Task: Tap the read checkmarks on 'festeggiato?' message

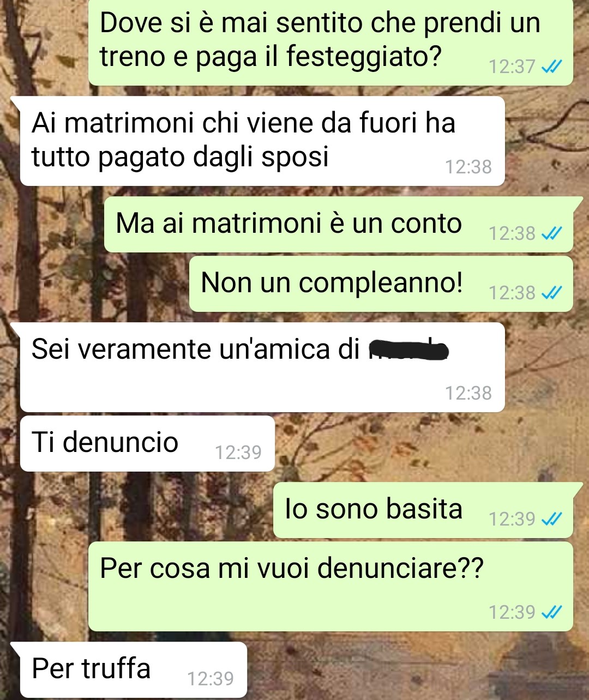Action: (551, 67)
